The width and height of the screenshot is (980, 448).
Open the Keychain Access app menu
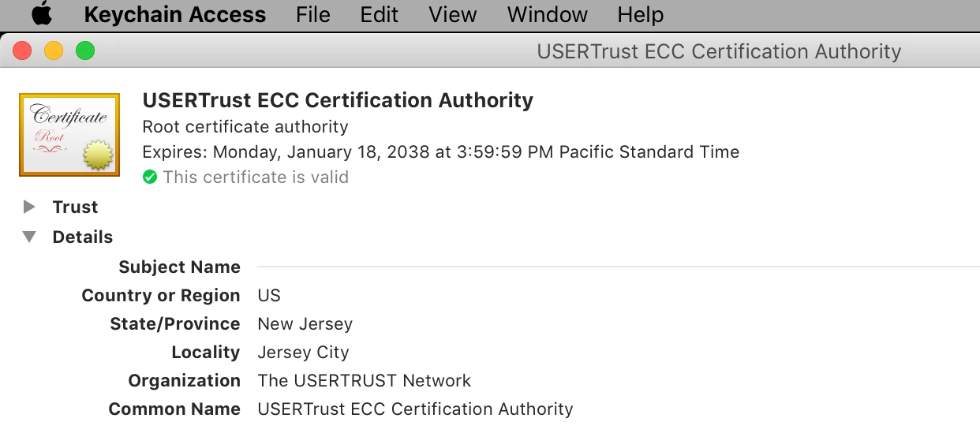coord(174,14)
